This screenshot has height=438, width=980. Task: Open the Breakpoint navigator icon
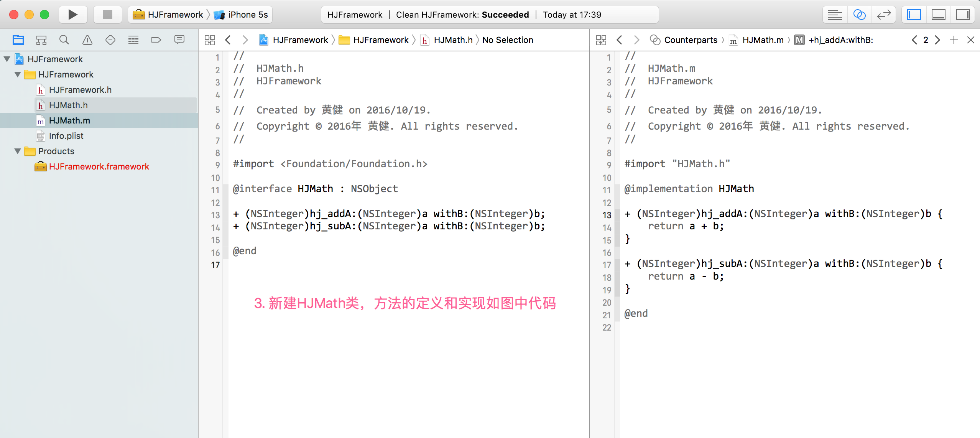coord(156,40)
